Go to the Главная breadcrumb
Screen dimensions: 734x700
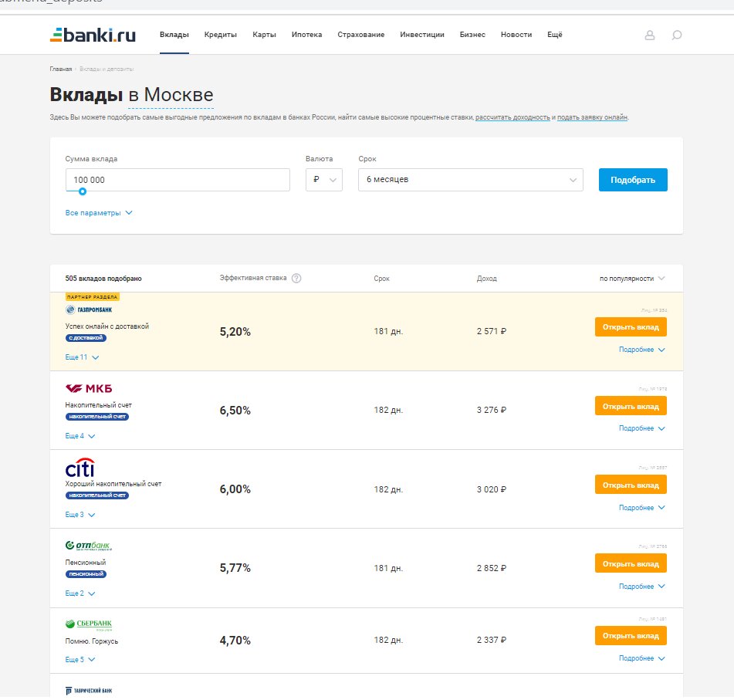pos(61,69)
